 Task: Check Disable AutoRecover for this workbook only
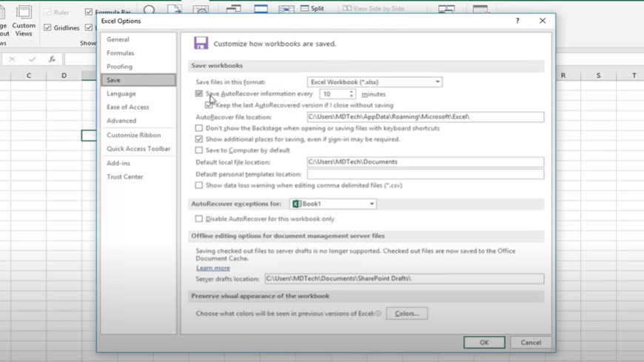click(199, 218)
